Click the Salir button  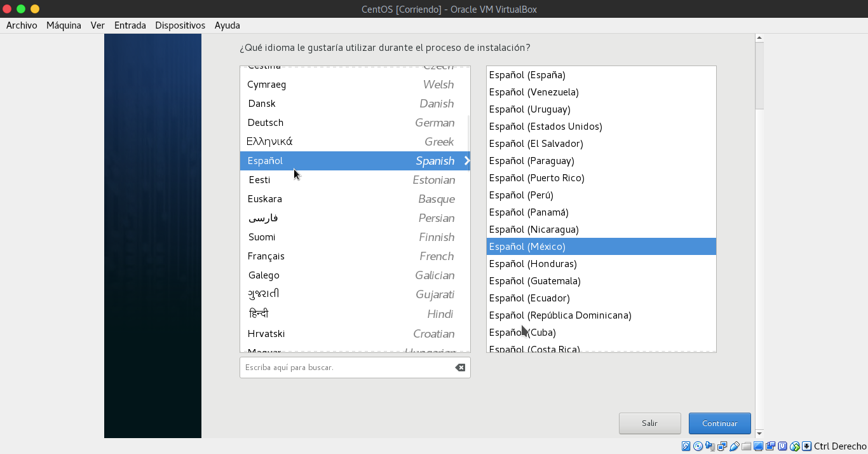click(649, 423)
